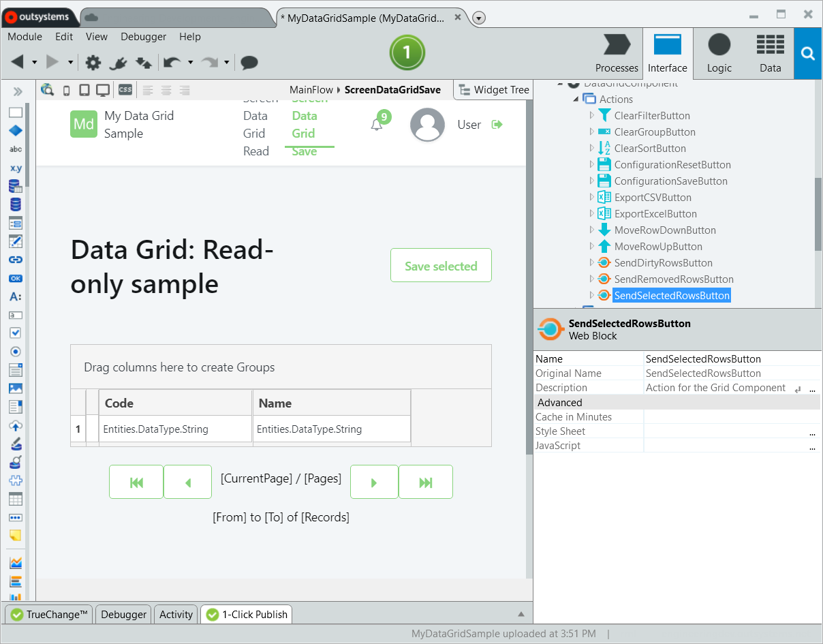Viewport: 823px width, 644px height.
Task: Open the CSS editor icon
Action: pos(125,89)
